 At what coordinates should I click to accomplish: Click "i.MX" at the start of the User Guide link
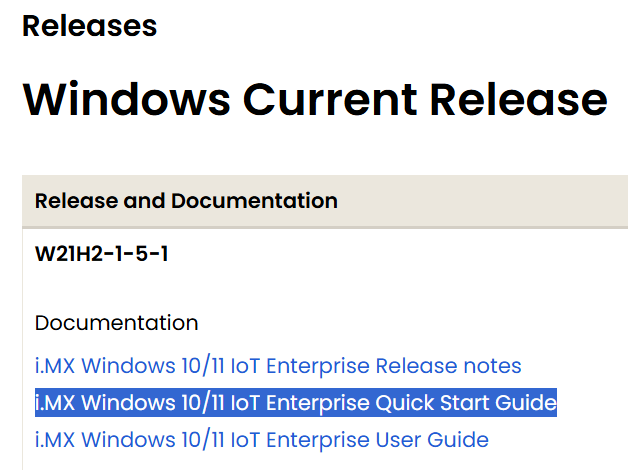click(55, 439)
